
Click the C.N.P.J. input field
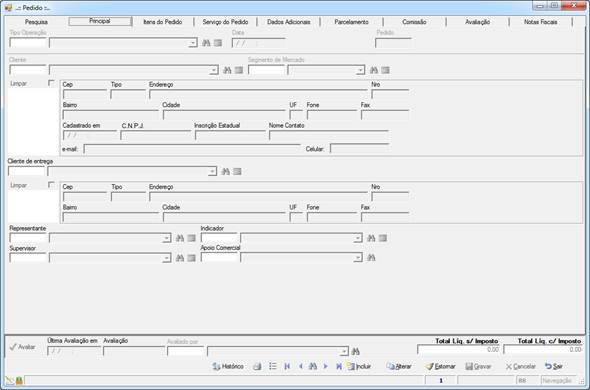point(156,136)
